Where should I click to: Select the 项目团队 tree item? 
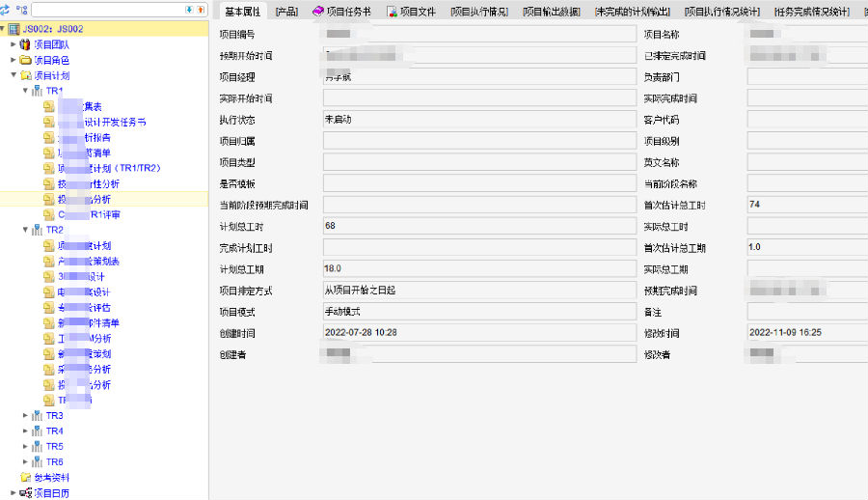[51, 44]
